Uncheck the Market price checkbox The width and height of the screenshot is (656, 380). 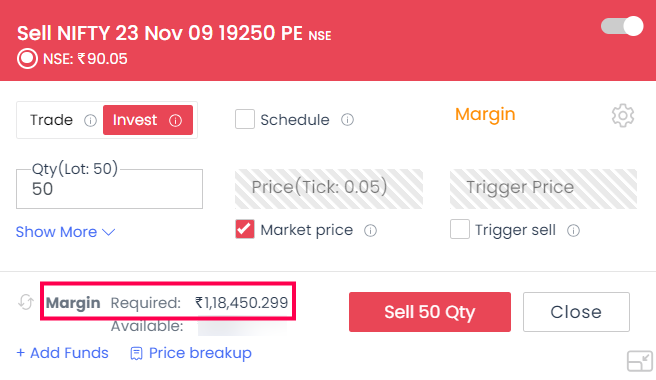pyautogui.click(x=245, y=229)
